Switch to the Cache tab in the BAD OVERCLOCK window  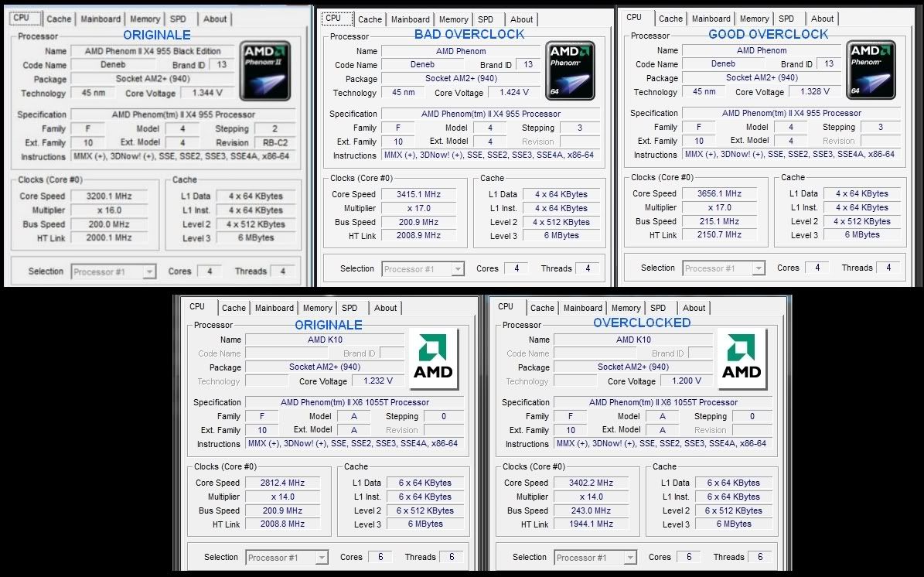[x=370, y=19]
